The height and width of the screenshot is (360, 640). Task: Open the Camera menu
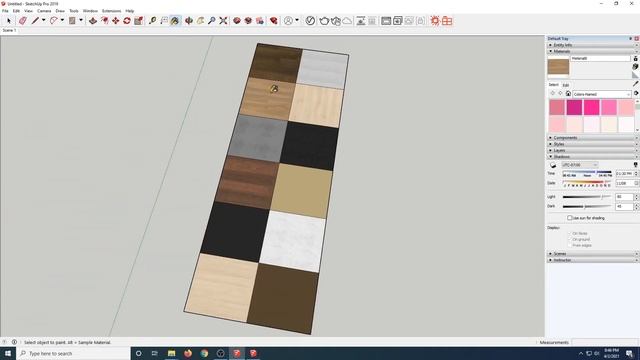(x=44, y=11)
